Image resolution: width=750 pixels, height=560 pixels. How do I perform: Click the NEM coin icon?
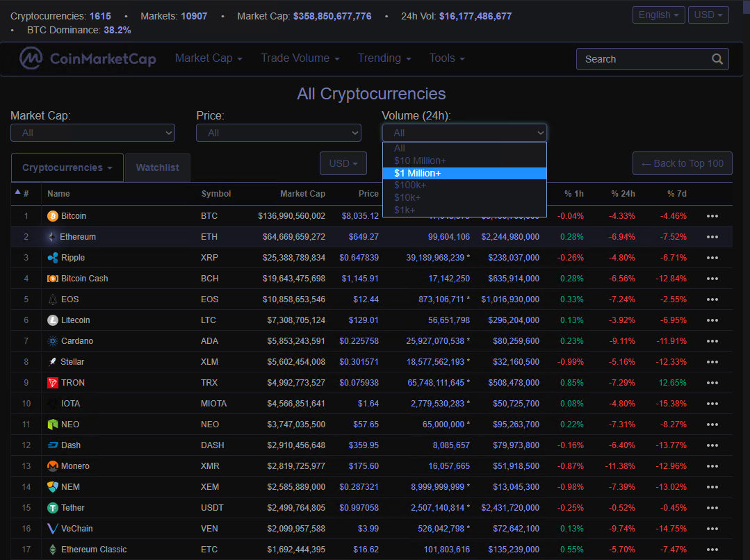click(53, 487)
